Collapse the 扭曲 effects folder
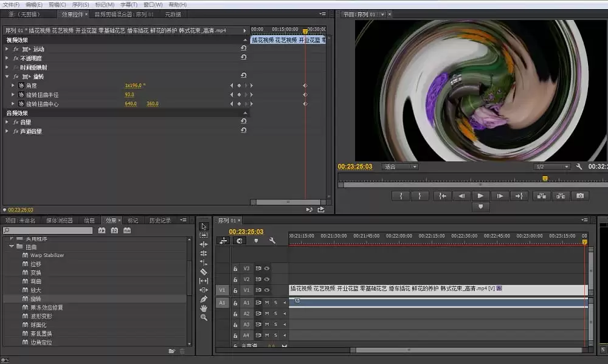608x364 pixels. click(x=12, y=247)
